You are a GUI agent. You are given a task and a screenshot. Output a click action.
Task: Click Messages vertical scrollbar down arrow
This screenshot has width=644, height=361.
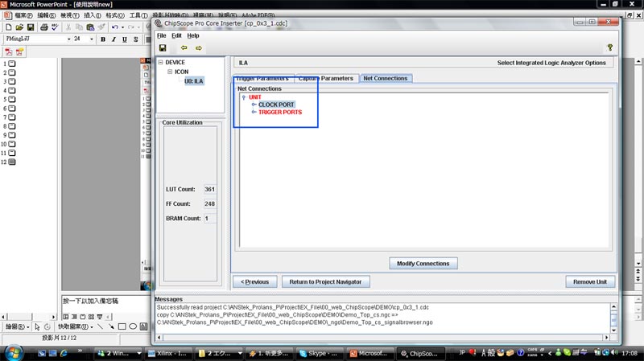tap(613, 330)
